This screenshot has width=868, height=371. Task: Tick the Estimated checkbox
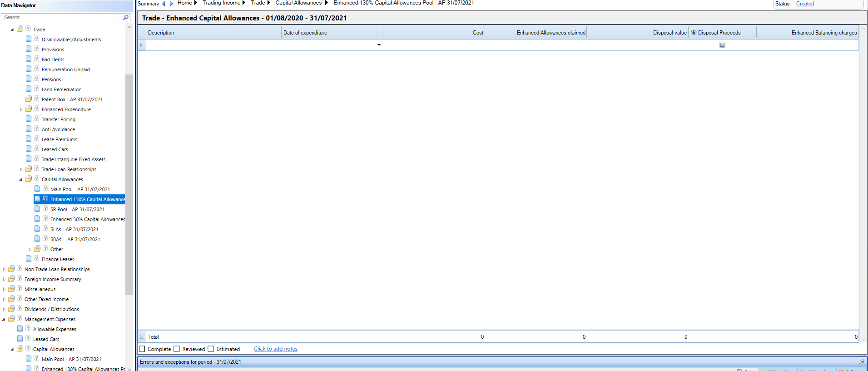(x=211, y=349)
